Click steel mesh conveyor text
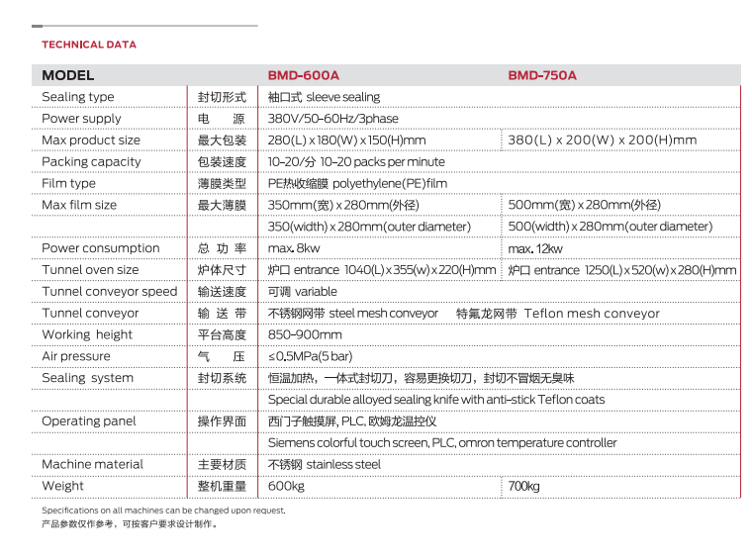This screenshot has width=752, height=560. click(383, 313)
